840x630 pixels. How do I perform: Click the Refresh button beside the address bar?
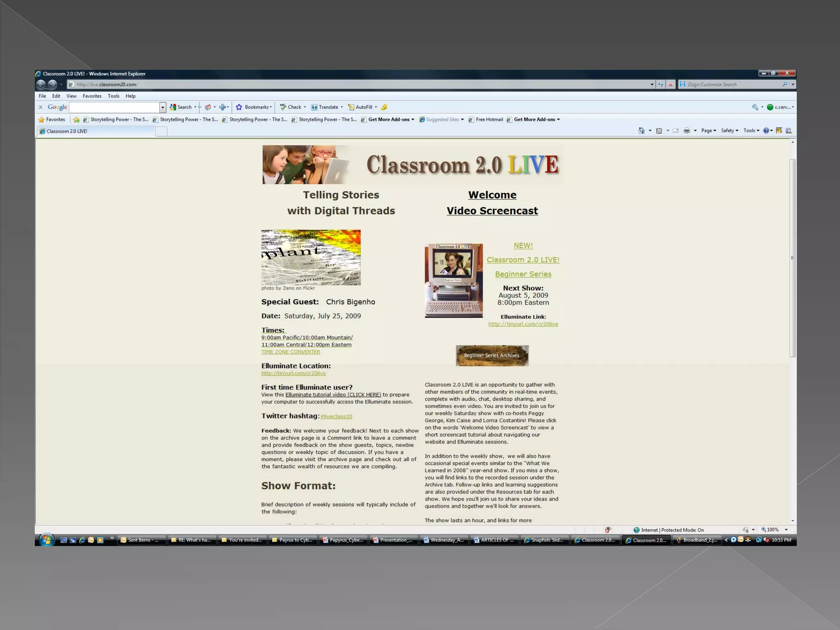coord(661,84)
